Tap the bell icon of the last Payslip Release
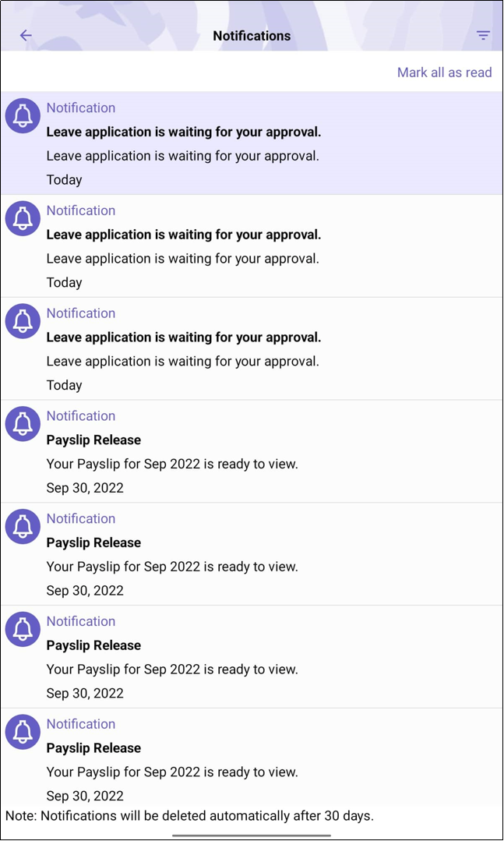Image resolution: width=504 pixels, height=841 pixels. (23, 732)
